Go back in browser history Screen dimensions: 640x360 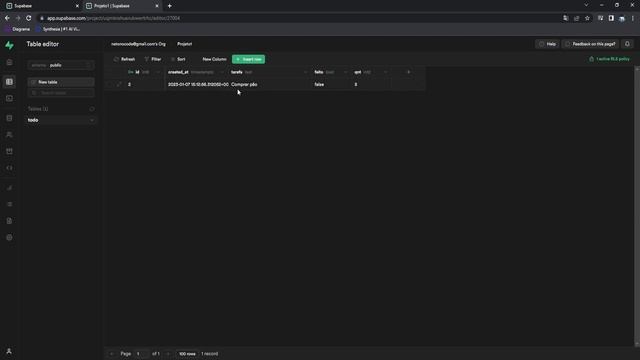pos(7,18)
